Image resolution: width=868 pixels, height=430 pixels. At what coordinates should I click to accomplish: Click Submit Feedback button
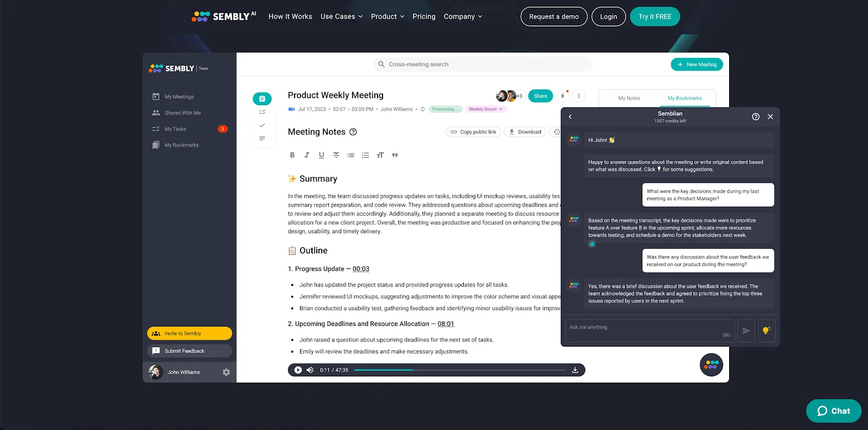click(x=189, y=351)
